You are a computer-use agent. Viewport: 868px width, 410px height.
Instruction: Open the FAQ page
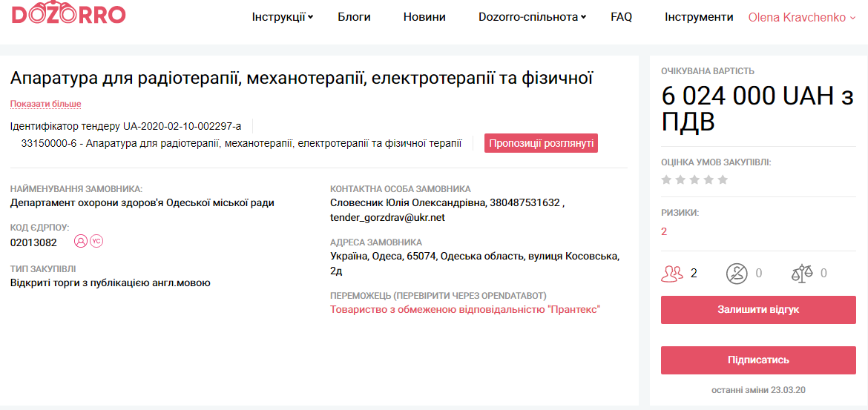point(621,17)
